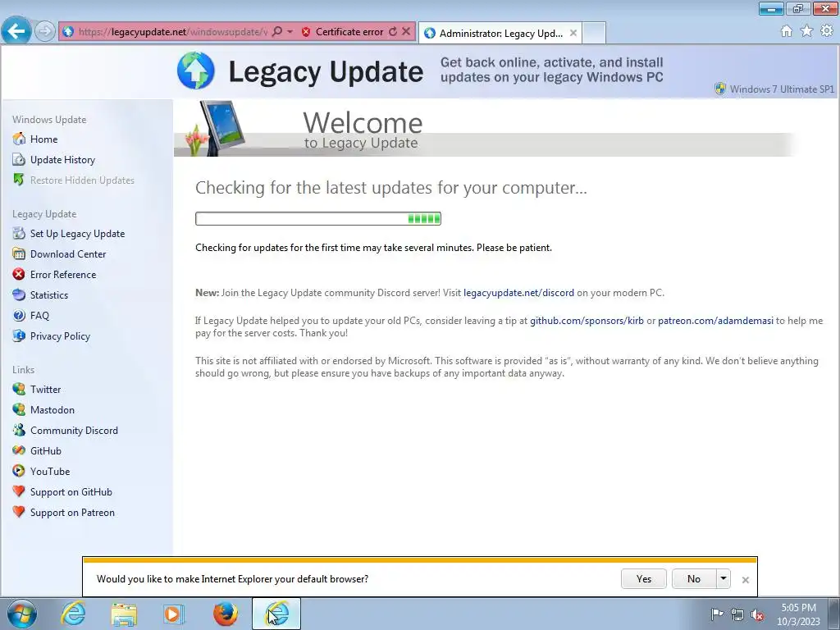Open Favorites star icon
This screenshot has width=840, height=630.
tap(806, 31)
